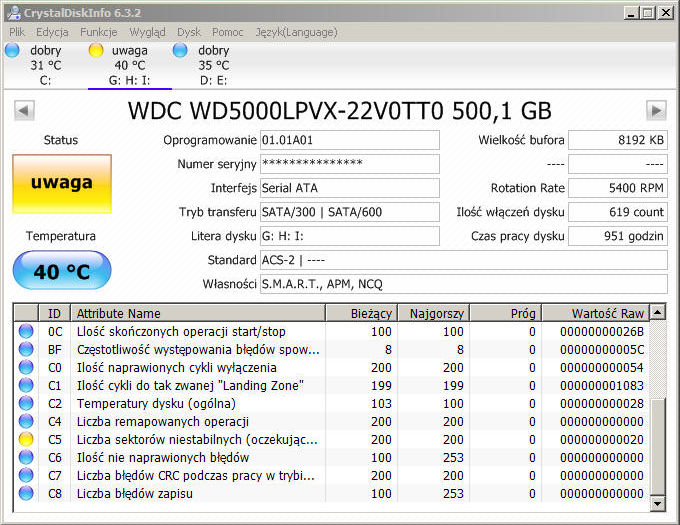680x525 pixels.
Task: Open the Wygląd menu
Action: coord(147,32)
